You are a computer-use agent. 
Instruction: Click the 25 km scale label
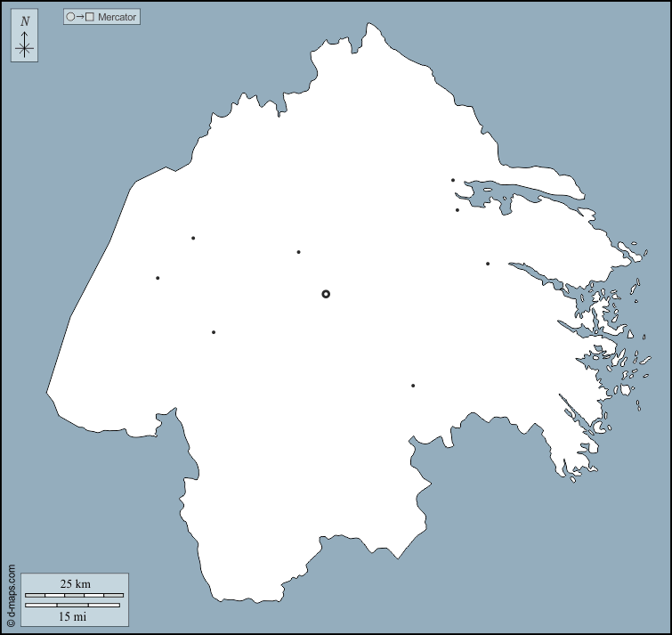75,583
